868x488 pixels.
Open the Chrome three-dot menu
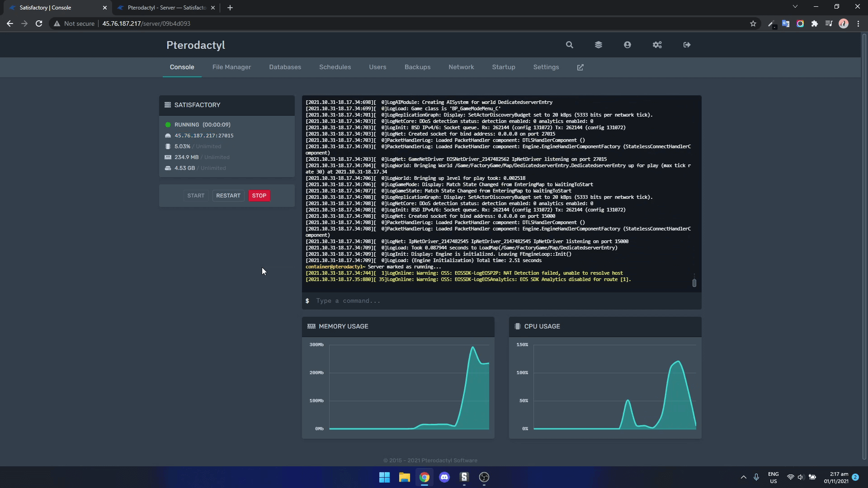tap(858, 23)
